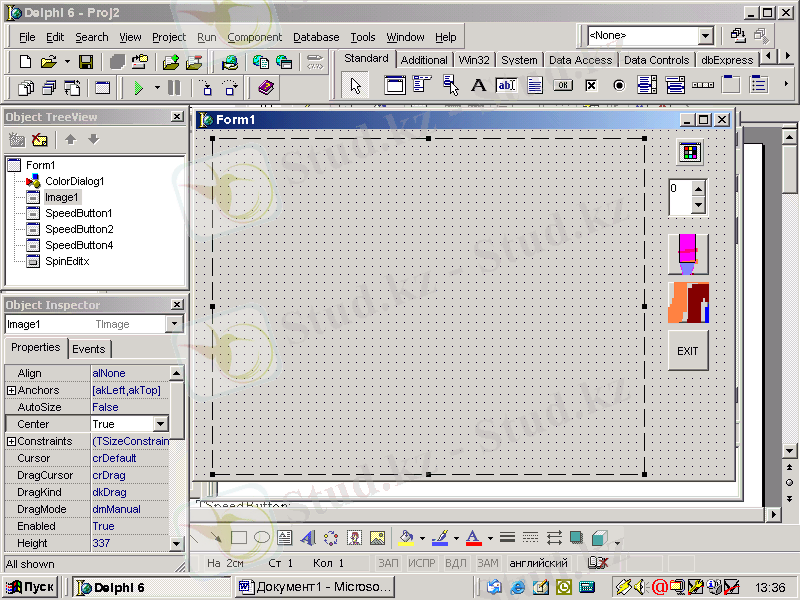Screen dimensions: 800x600
Task: Click the pink marker speed button
Action: click(688, 254)
